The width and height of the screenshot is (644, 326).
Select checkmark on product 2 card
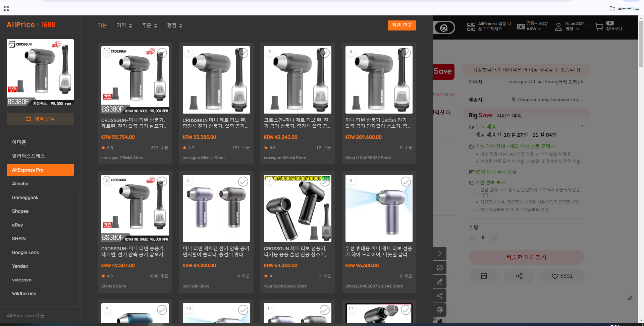(x=243, y=53)
